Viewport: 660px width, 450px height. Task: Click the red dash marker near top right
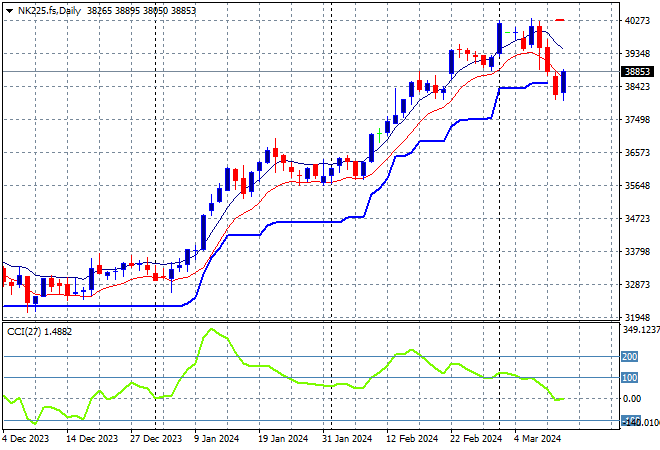(x=560, y=20)
